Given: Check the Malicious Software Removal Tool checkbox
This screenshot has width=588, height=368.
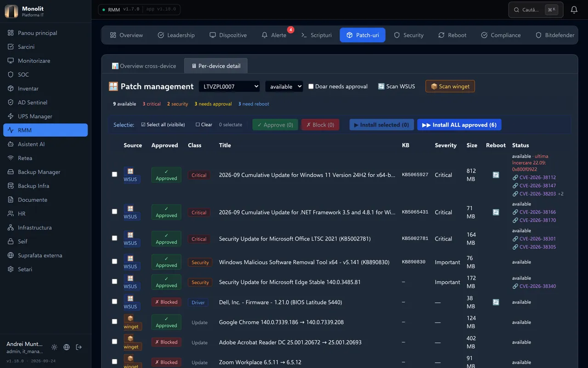Looking at the screenshot, I should pos(114,261).
